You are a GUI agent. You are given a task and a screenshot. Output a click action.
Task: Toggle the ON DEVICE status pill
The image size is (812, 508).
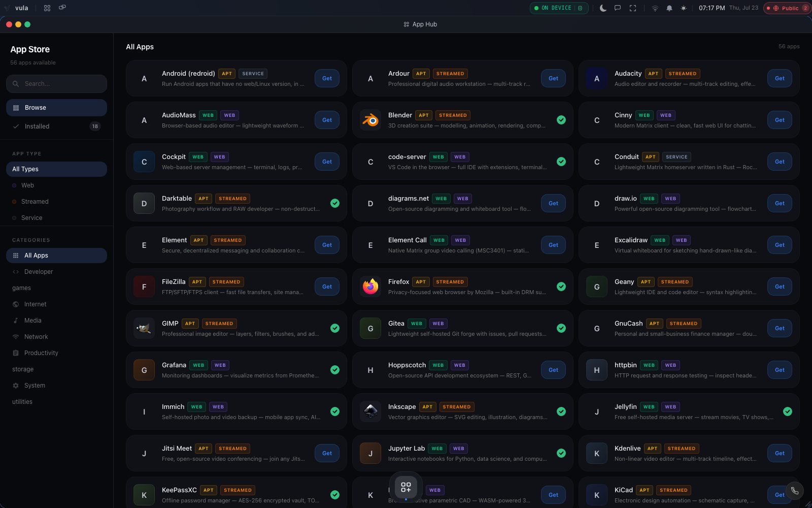[x=559, y=8]
